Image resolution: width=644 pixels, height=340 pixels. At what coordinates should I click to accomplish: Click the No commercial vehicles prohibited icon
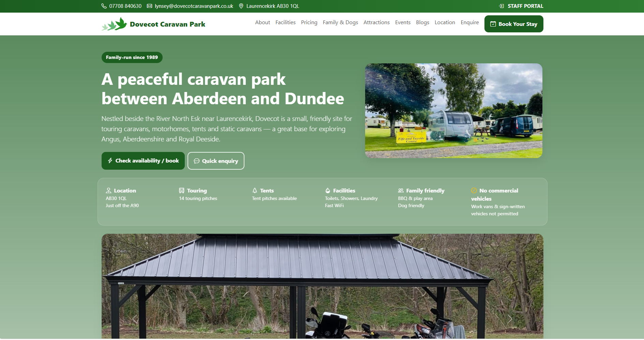coord(474,191)
